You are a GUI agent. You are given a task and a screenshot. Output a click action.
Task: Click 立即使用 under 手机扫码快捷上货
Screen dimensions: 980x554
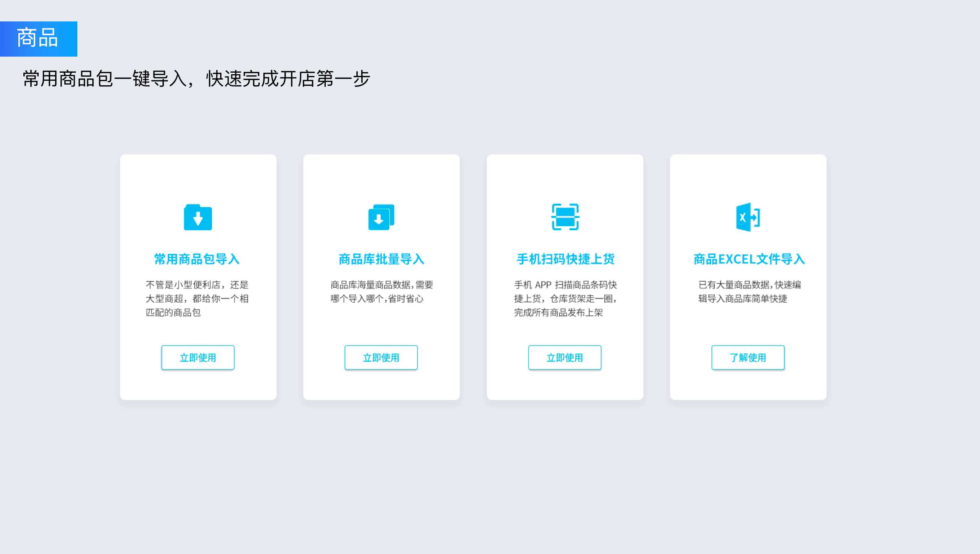coord(565,357)
